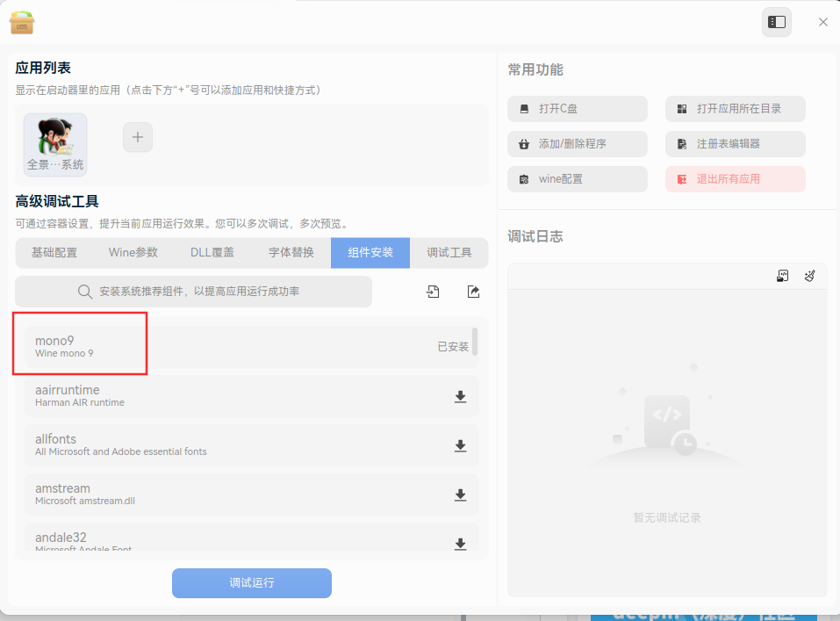Select the andale32 list entry name
Image resolution: width=840 pixels, height=621 pixels.
point(61,538)
